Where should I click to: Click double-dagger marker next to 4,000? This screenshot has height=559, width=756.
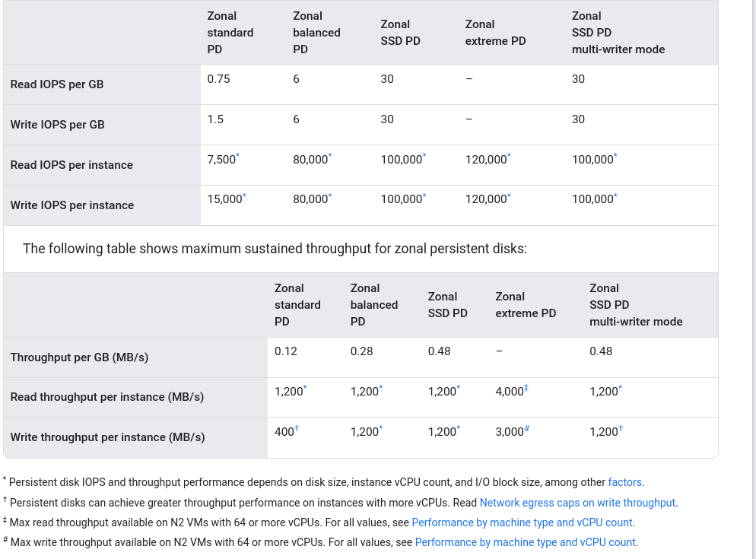click(526, 387)
